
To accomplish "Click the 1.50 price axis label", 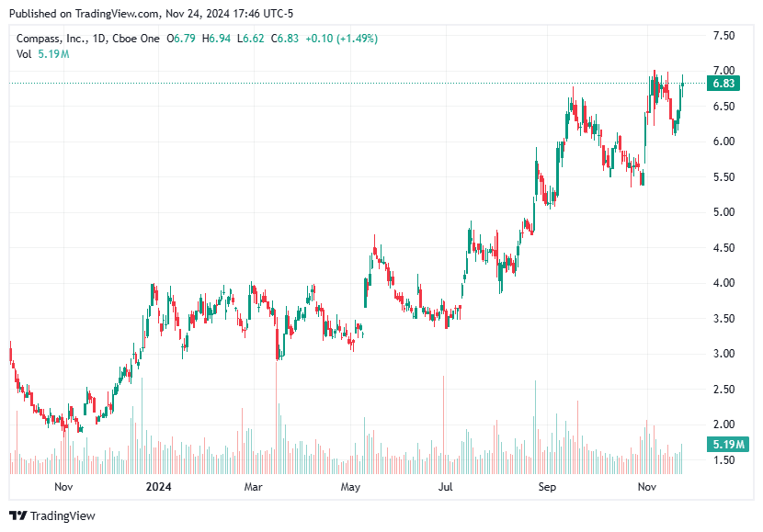I will 723,460.
